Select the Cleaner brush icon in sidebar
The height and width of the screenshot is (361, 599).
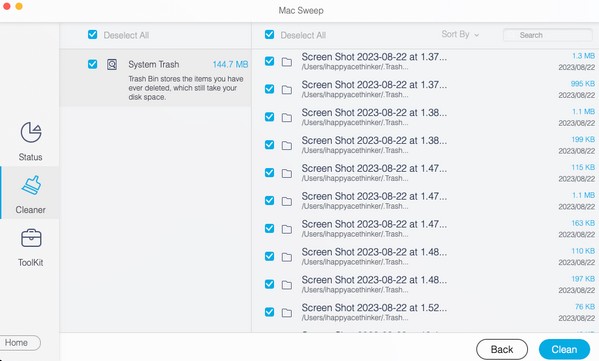pos(31,185)
